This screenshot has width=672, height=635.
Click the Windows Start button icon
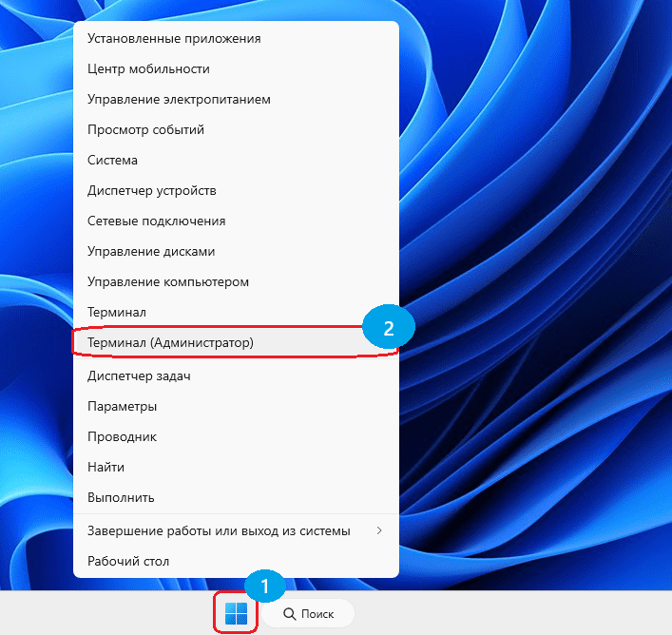[236, 614]
